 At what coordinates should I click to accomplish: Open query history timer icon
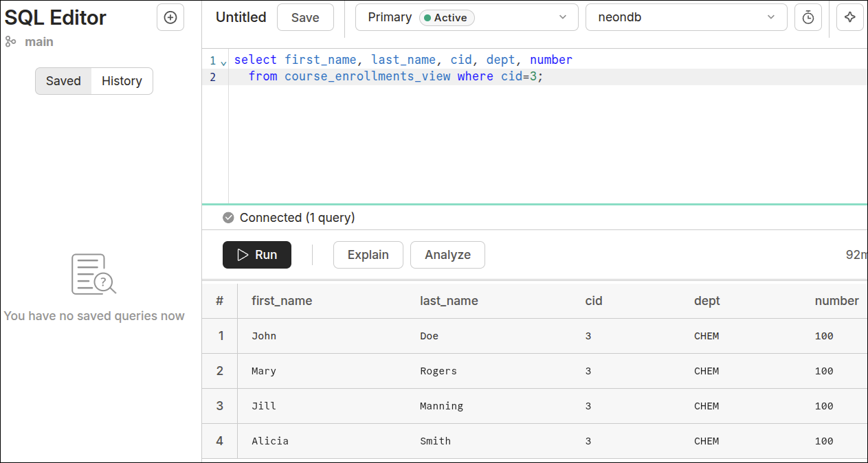pyautogui.click(x=808, y=17)
